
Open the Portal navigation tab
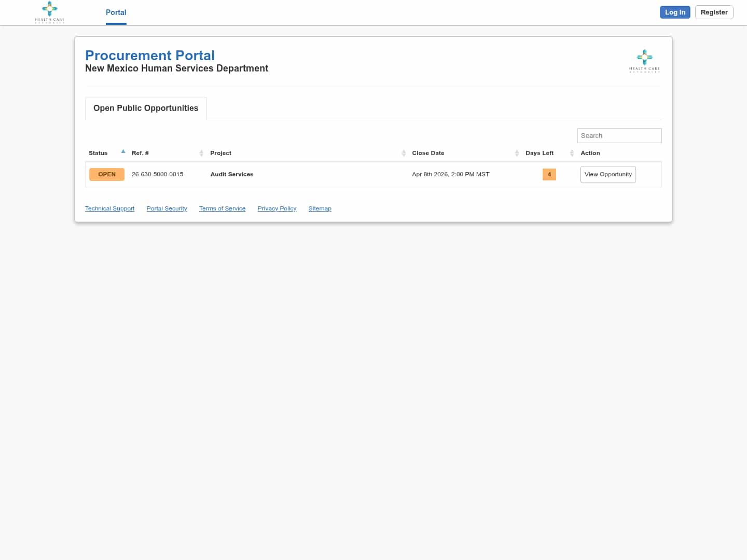[116, 12]
